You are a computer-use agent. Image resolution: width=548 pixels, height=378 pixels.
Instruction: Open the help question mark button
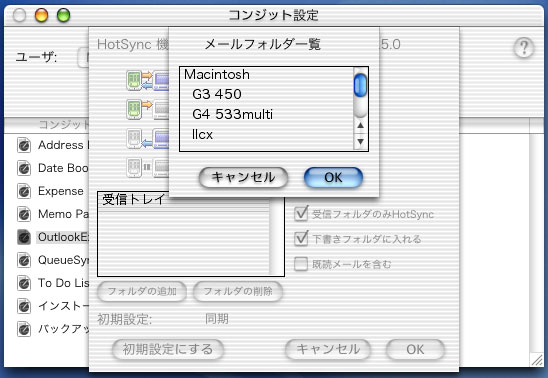[x=524, y=48]
